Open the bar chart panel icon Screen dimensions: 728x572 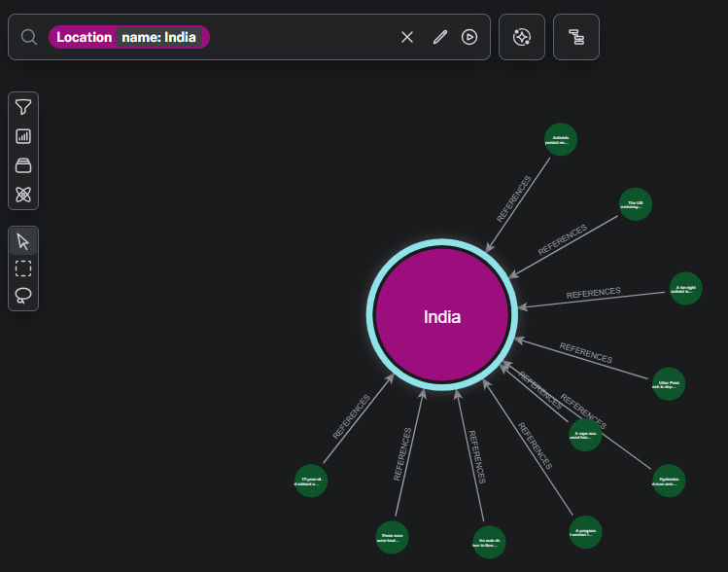(23, 136)
